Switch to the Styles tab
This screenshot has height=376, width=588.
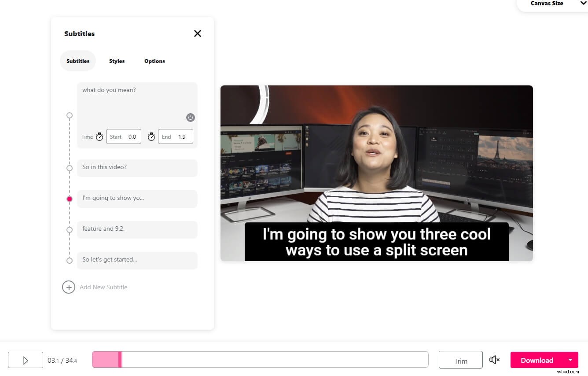(x=117, y=61)
